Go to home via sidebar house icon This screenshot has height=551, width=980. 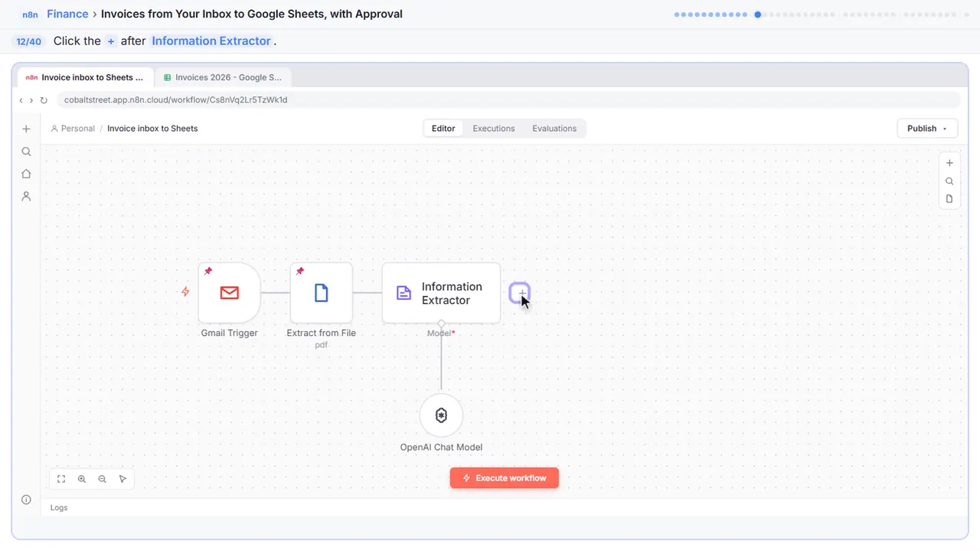coord(26,174)
